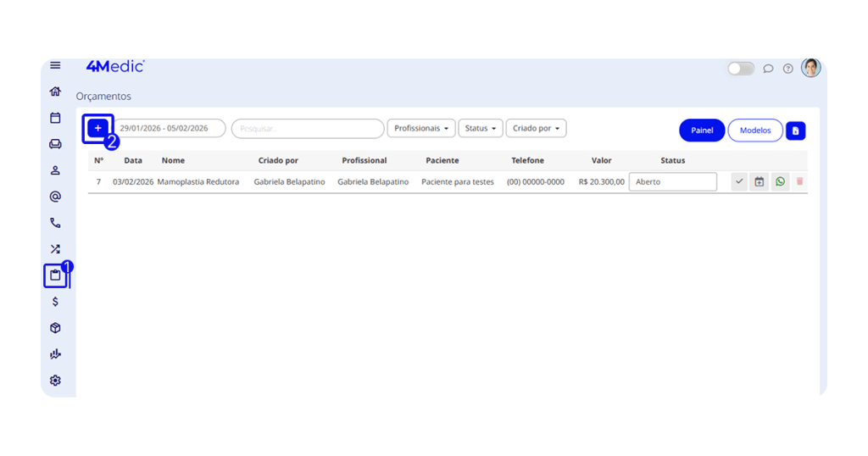868x456 pixels.
Task: Expand the Criado por filter dropdown
Action: [x=536, y=129]
